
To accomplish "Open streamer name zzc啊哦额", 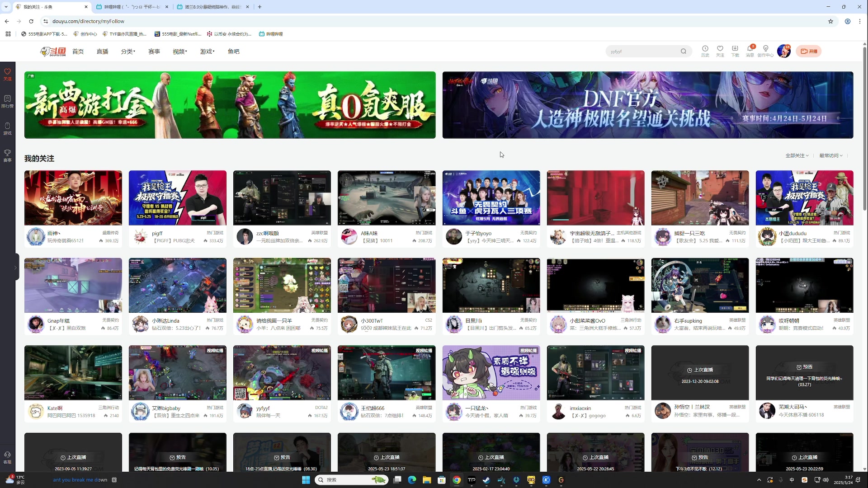I will pyautogui.click(x=268, y=234).
